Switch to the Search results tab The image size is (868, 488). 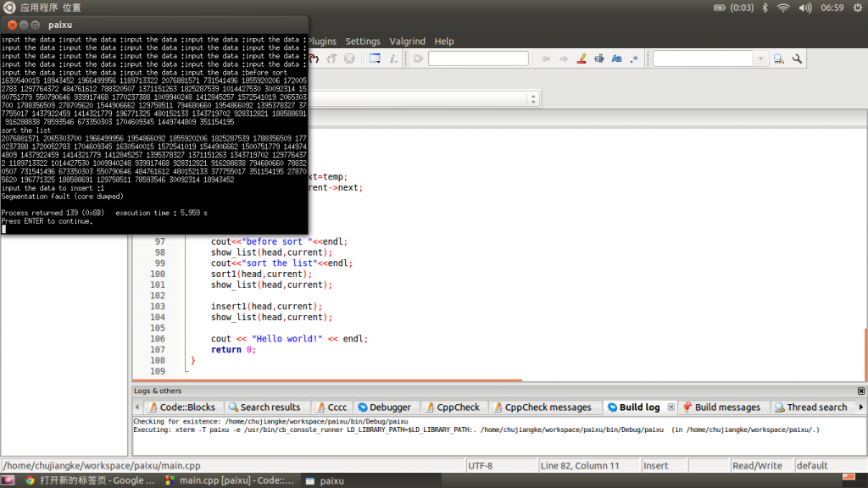(x=264, y=408)
